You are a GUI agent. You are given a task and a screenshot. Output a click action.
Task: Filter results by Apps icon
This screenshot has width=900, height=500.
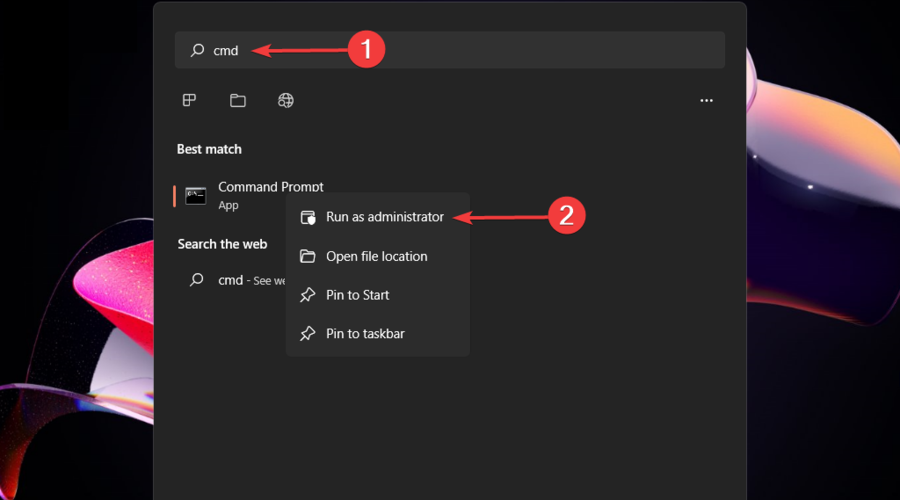(189, 100)
